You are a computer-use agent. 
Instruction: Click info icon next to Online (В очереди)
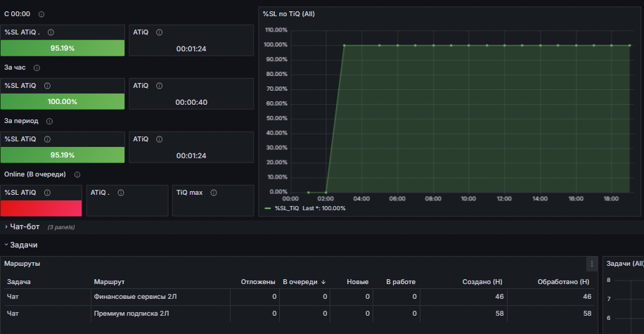click(77, 174)
